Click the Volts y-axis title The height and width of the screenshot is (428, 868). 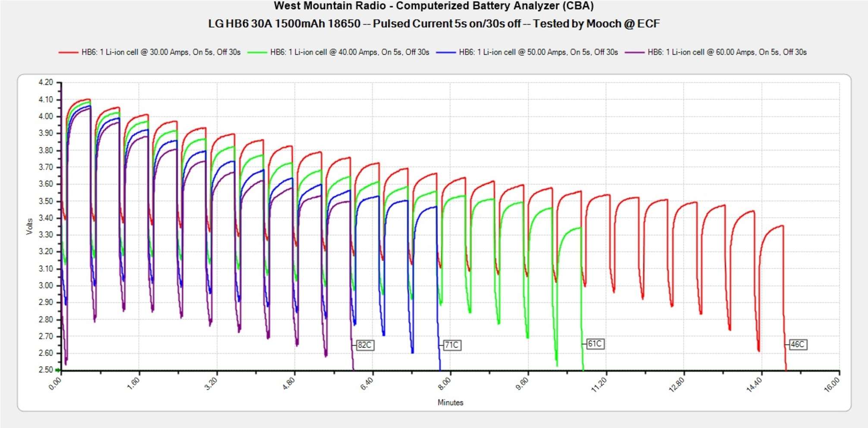coord(29,226)
